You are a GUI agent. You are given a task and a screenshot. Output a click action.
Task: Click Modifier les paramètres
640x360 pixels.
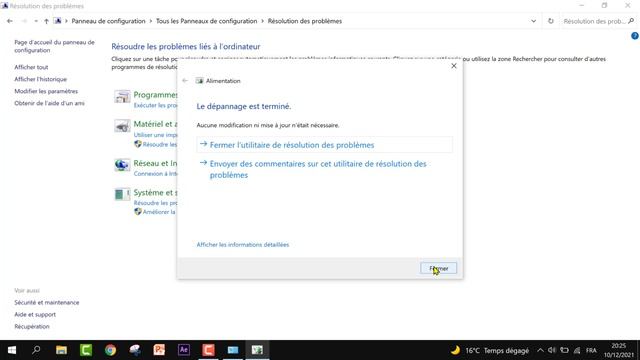46,91
